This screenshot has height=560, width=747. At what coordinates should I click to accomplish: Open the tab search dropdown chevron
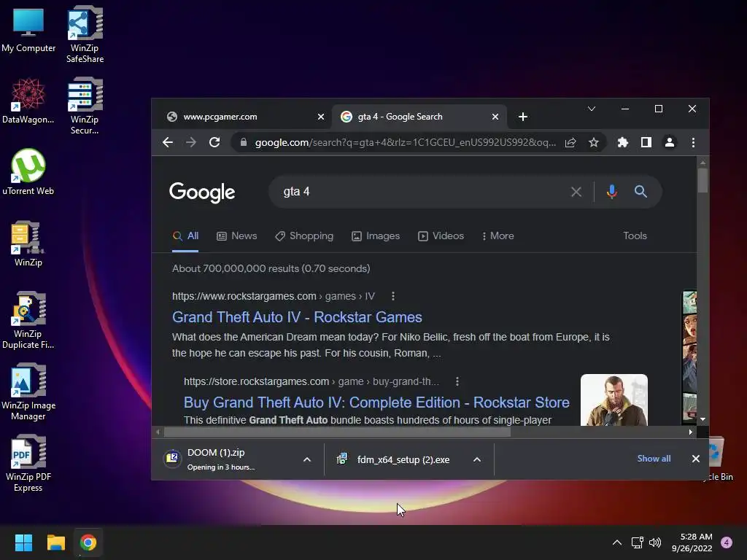coord(591,109)
